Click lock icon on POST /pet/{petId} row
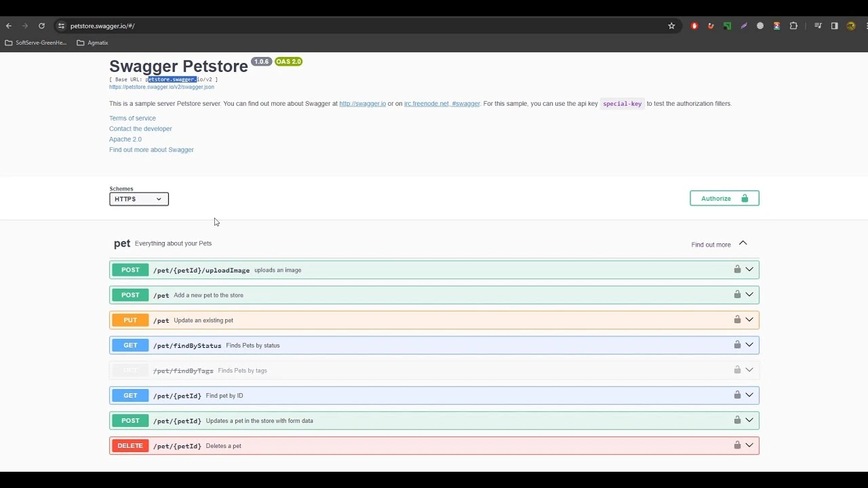This screenshot has width=868, height=488. 737,420
